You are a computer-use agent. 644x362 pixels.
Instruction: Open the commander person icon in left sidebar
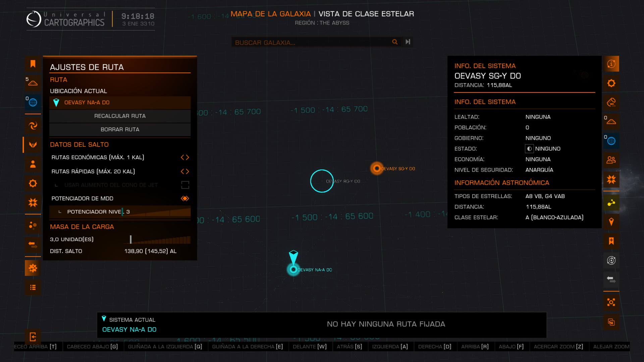(x=33, y=164)
